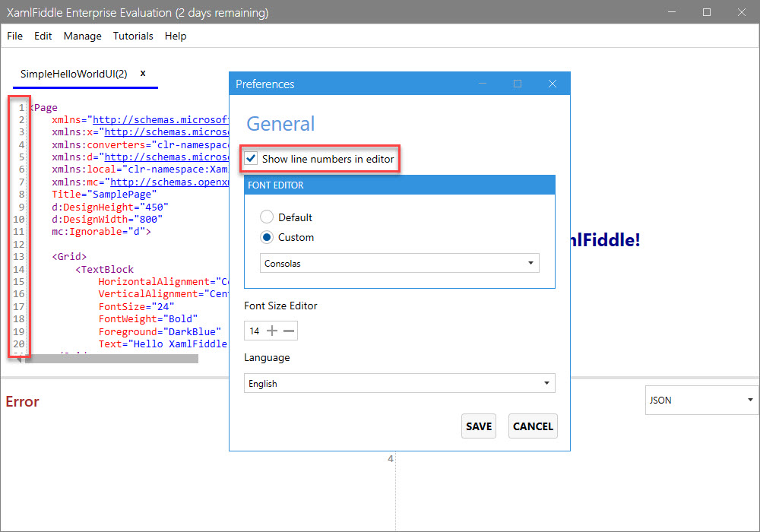
Task: Click the CANCEL button in Preferences
Action: 533,426
